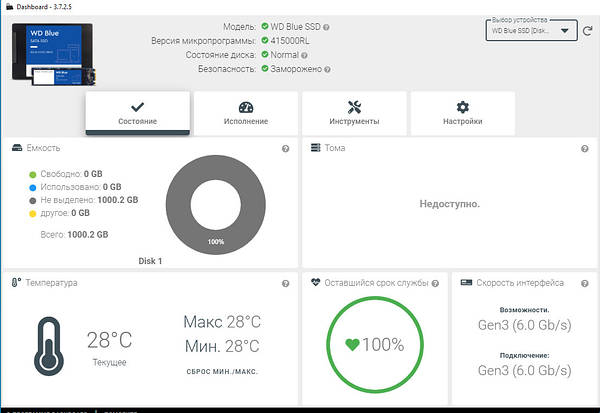Open help for the Температура panel
Image resolution: width=600 pixels, height=413 pixels.
(285, 284)
